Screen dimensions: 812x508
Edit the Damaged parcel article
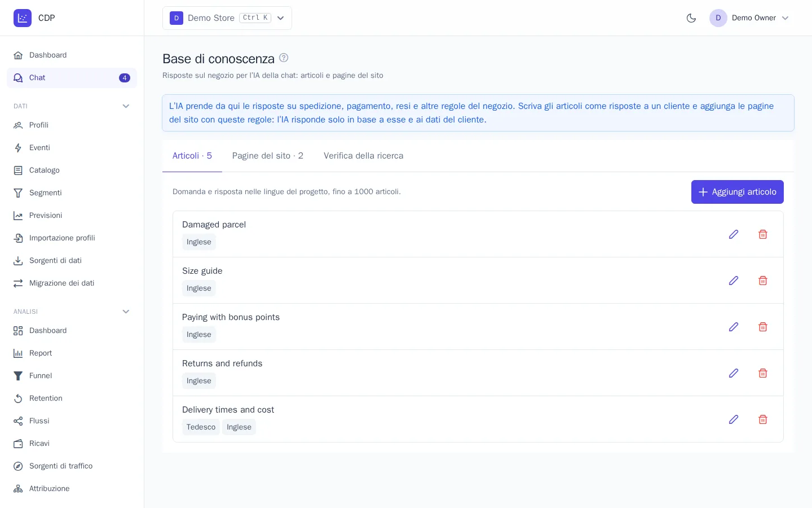click(x=734, y=234)
